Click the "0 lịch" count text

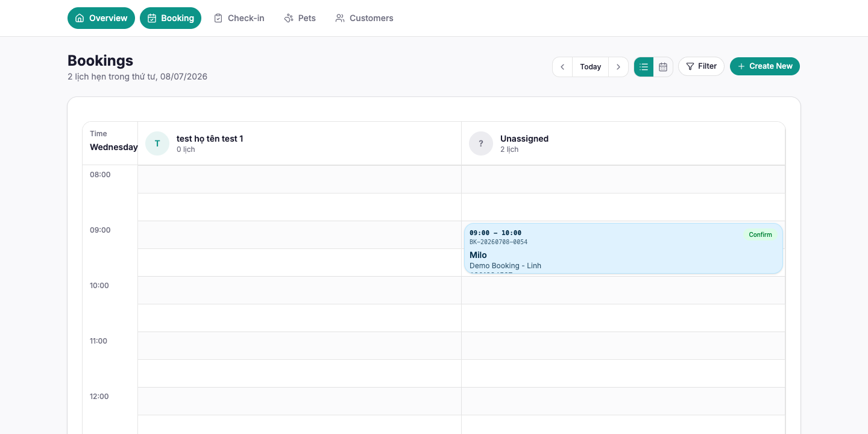click(186, 149)
